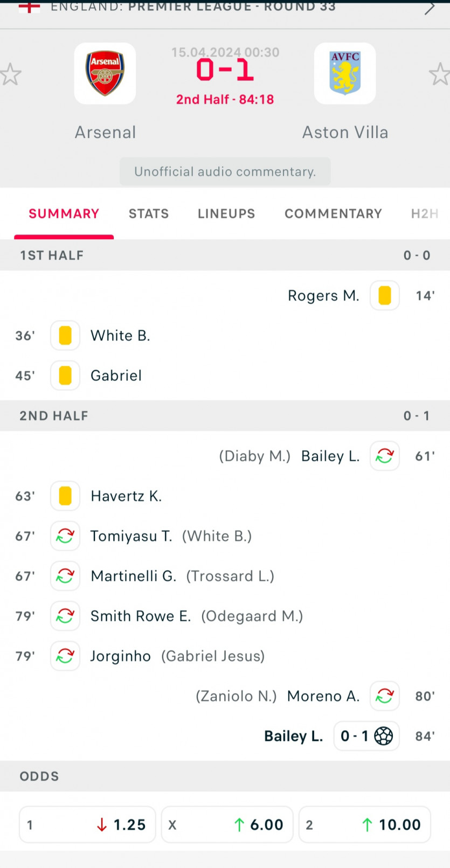The image size is (450, 868).
Task: Tap the Bailey L. goal ball icon
Action: pyautogui.click(x=383, y=736)
